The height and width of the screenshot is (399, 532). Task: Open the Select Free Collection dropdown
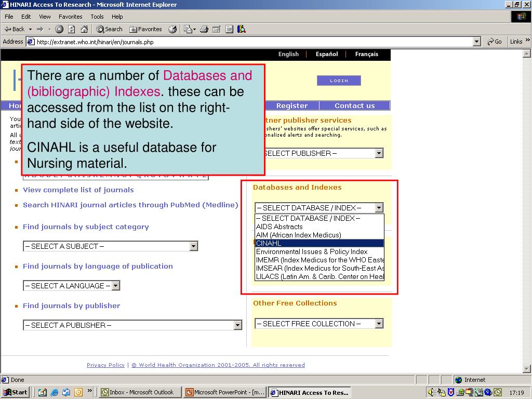(x=319, y=324)
